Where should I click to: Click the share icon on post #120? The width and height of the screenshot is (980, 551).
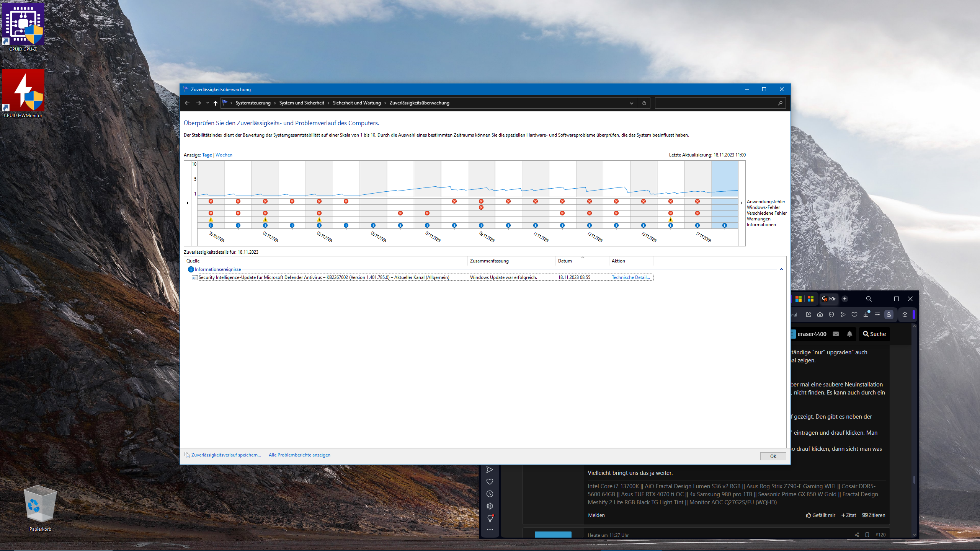click(x=857, y=535)
